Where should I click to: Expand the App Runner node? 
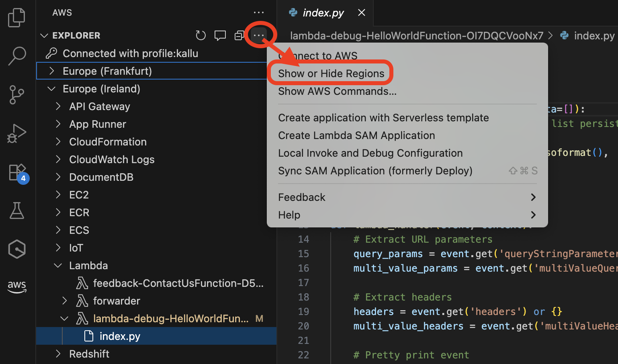[x=58, y=124]
